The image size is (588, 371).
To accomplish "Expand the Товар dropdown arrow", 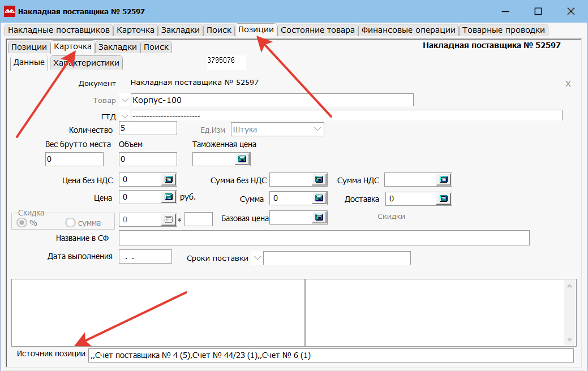I will 125,100.
